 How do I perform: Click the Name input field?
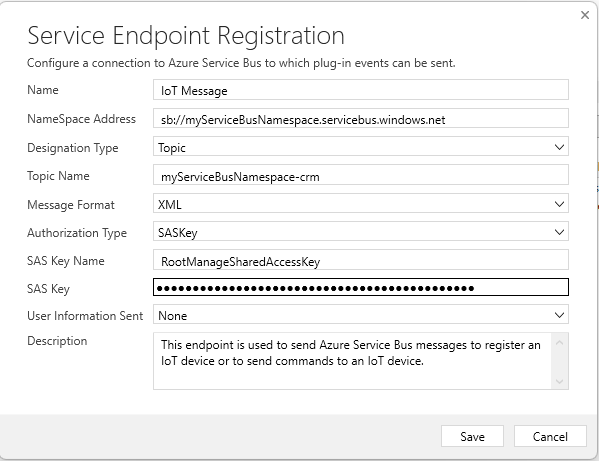[x=361, y=90]
